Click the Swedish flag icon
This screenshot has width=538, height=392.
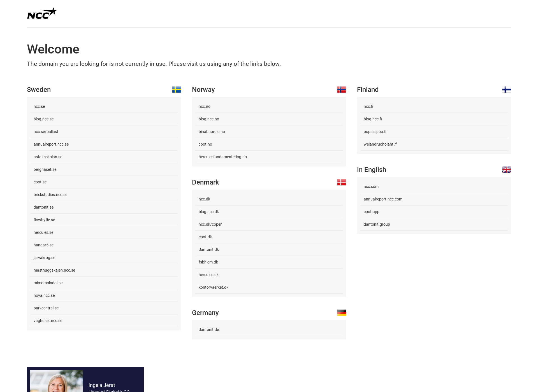(176, 89)
